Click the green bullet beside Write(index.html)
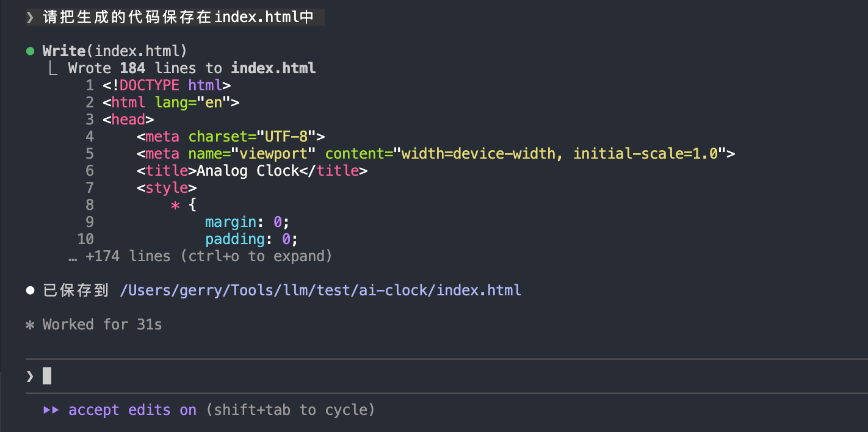 (x=30, y=51)
